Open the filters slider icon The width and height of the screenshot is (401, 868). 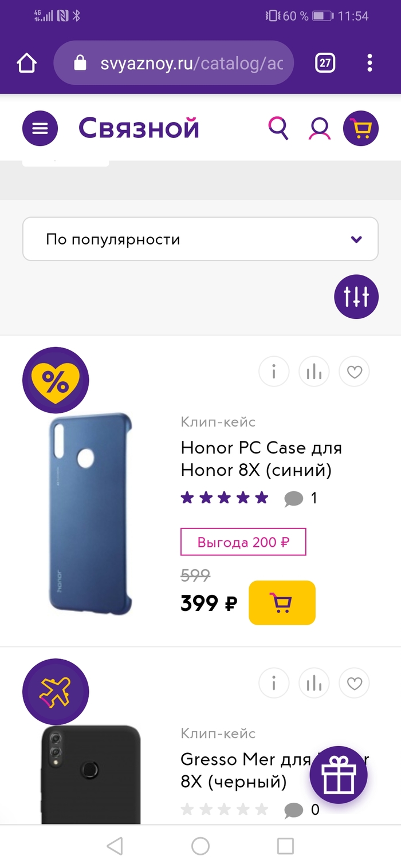pos(356,297)
